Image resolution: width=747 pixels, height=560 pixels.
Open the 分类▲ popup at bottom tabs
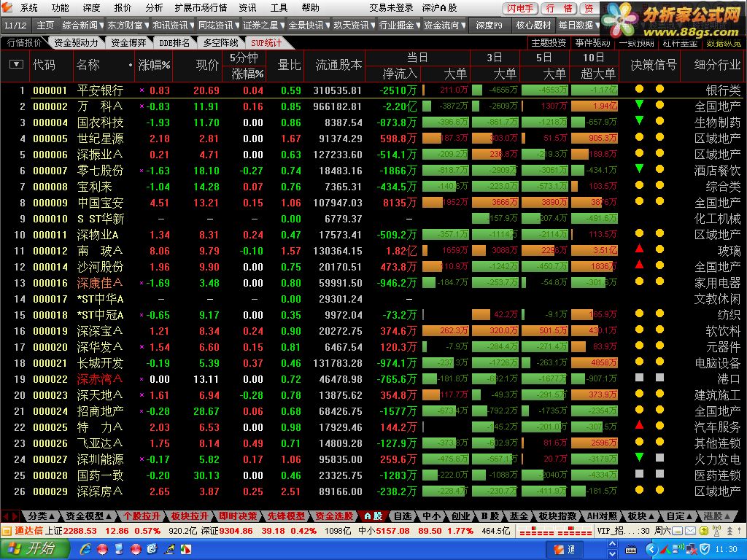(x=41, y=516)
